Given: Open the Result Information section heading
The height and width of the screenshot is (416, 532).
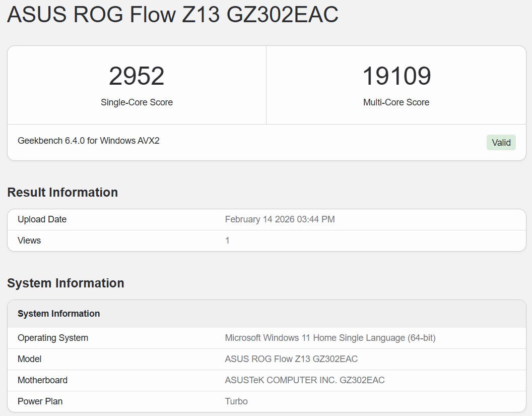Looking at the screenshot, I should click(62, 192).
